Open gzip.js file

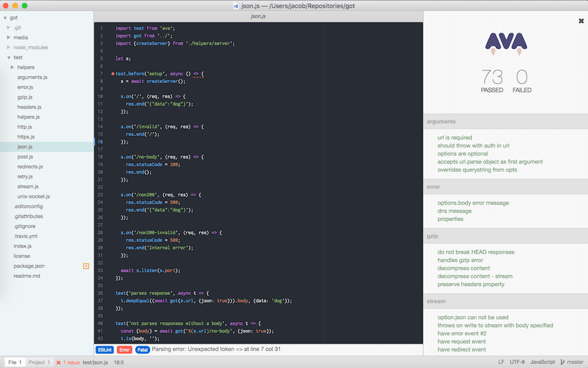click(25, 97)
